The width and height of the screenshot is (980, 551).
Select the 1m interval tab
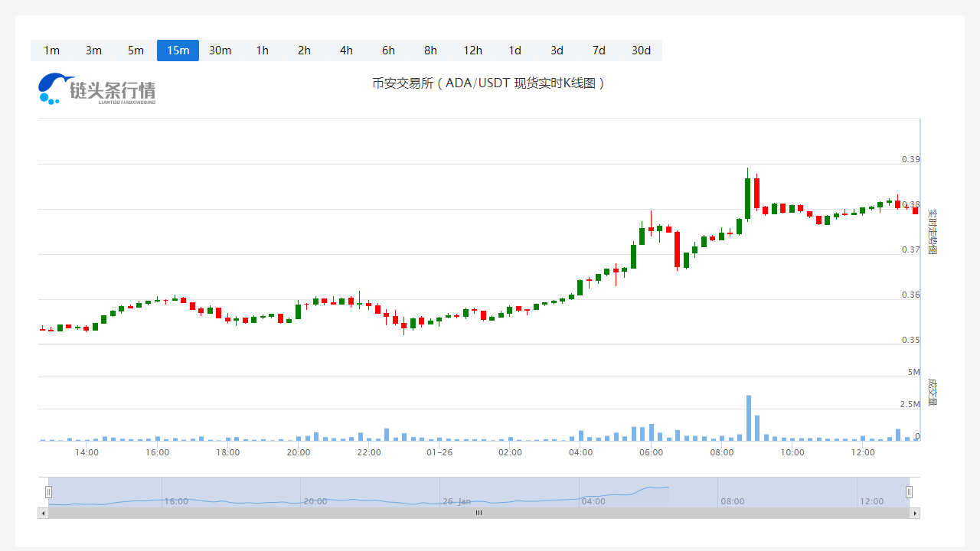[51, 51]
